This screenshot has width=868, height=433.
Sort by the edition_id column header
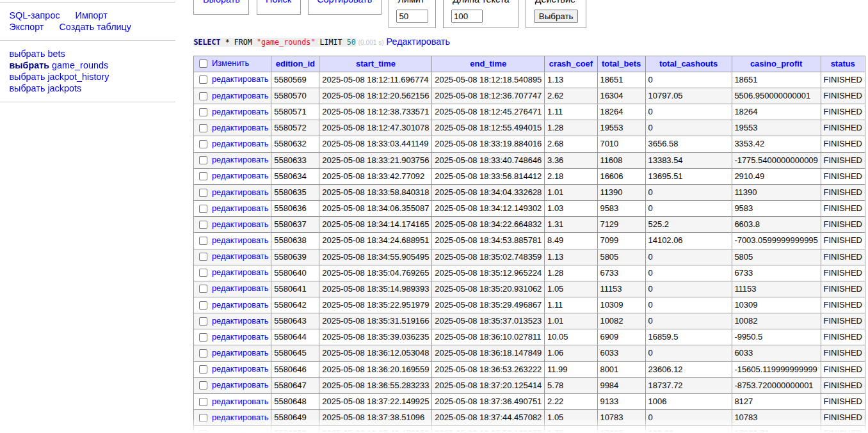(294, 64)
